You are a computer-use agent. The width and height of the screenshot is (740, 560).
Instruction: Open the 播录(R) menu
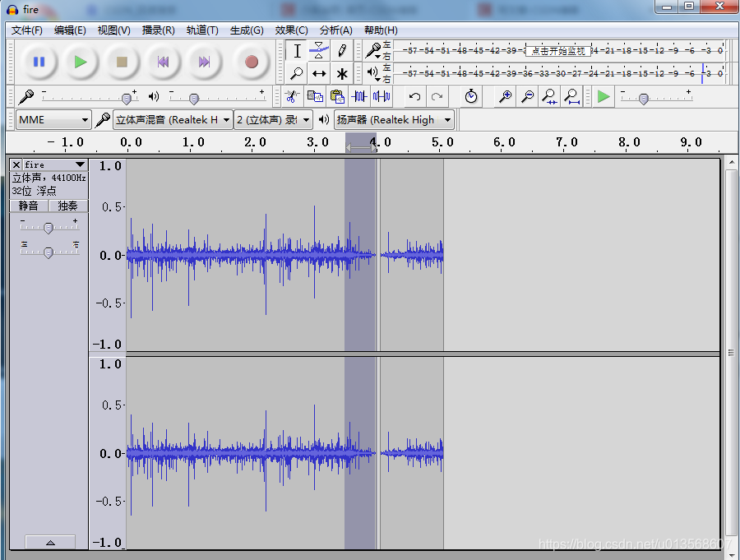tap(158, 30)
